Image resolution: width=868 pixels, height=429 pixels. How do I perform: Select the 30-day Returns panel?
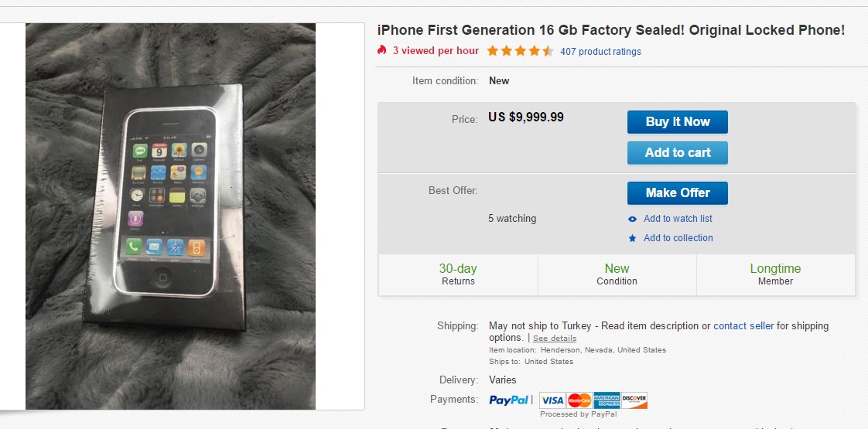pos(458,274)
